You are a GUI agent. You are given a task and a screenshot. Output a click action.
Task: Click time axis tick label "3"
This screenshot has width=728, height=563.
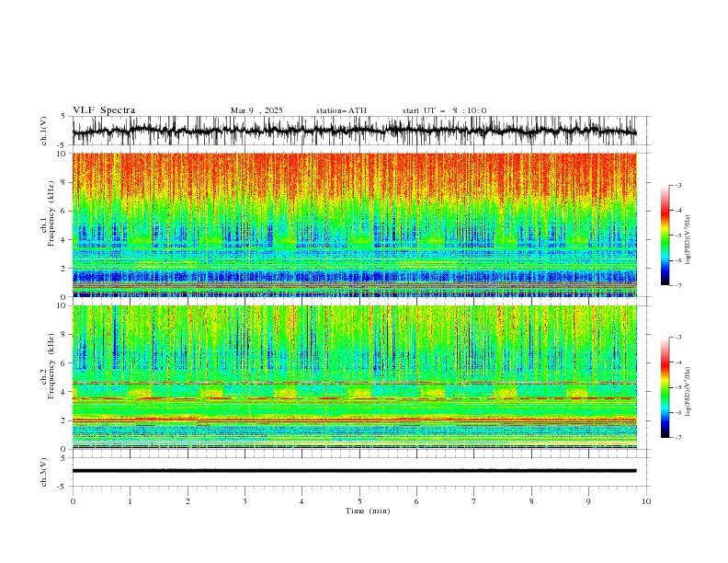coord(245,501)
